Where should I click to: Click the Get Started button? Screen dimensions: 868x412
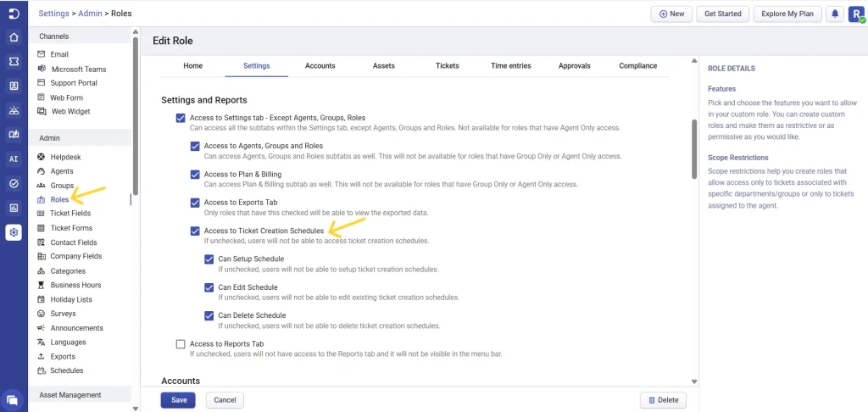(722, 14)
